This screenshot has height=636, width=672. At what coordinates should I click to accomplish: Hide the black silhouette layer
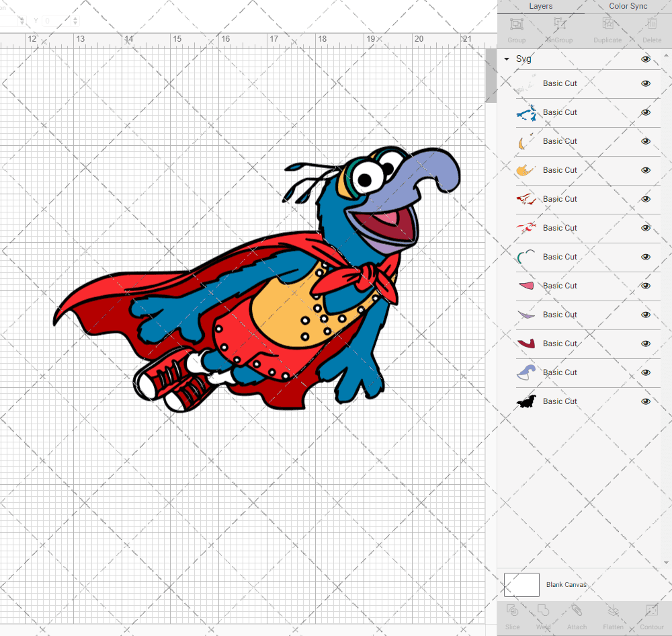645,401
